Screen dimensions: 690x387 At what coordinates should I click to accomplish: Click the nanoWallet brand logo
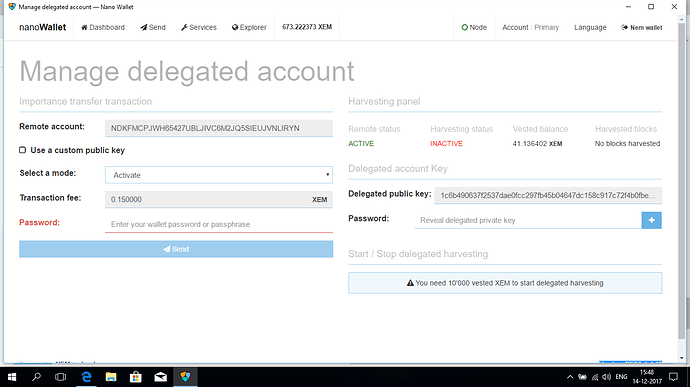point(43,27)
